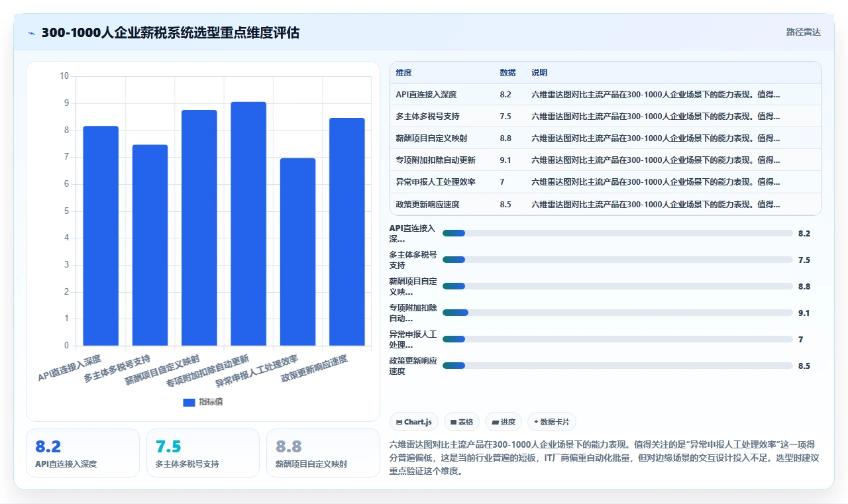Viewport: 848px width, 504px height.
Task: Click the 8.2 progress bar for API直连接入
Action: click(x=617, y=233)
